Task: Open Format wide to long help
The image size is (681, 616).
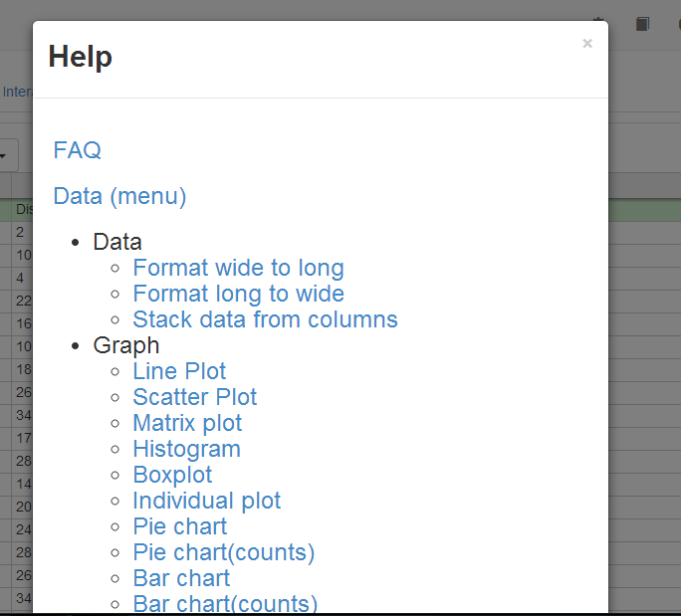Action: point(238,268)
